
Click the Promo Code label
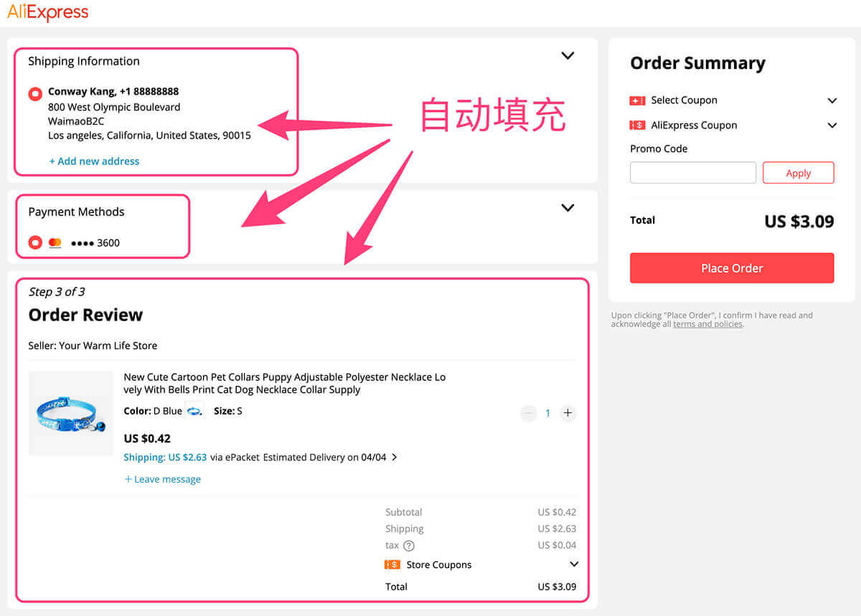point(659,149)
